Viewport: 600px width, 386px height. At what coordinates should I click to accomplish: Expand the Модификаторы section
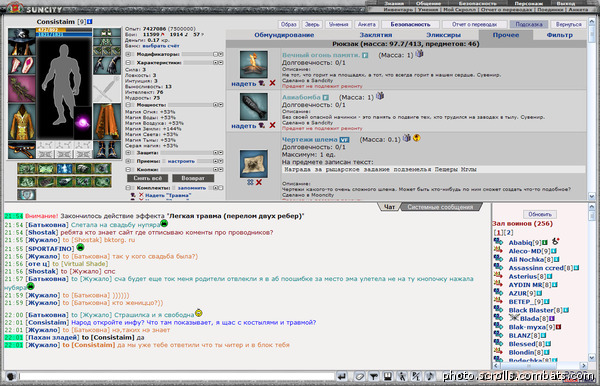click(x=129, y=54)
